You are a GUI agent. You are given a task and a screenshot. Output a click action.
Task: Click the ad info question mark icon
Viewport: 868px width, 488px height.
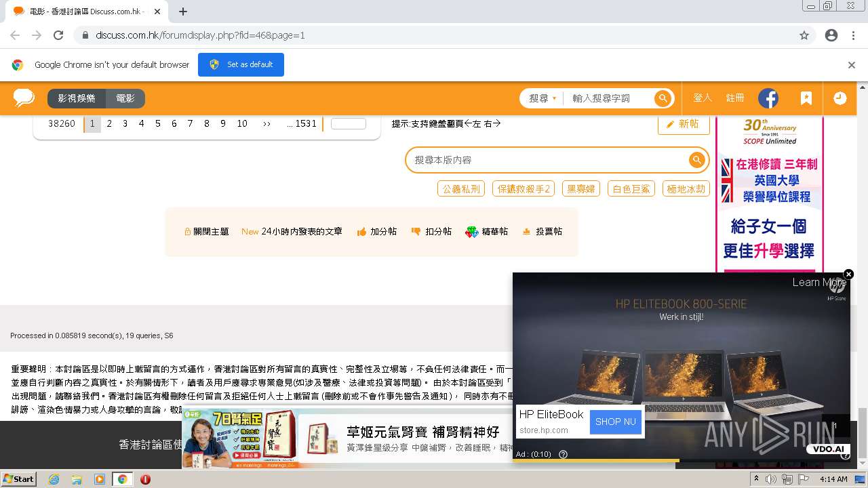(563, 454)
